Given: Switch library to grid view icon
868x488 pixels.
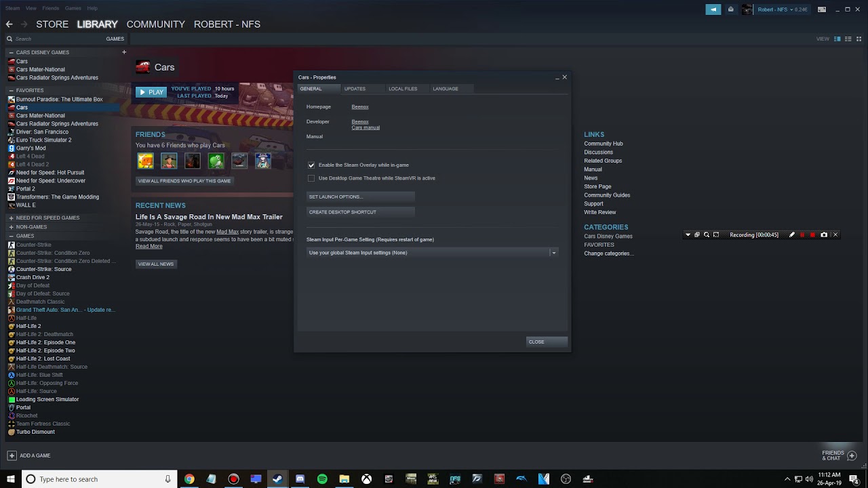Looking at the screenshot, I should [x=859, y=39].
